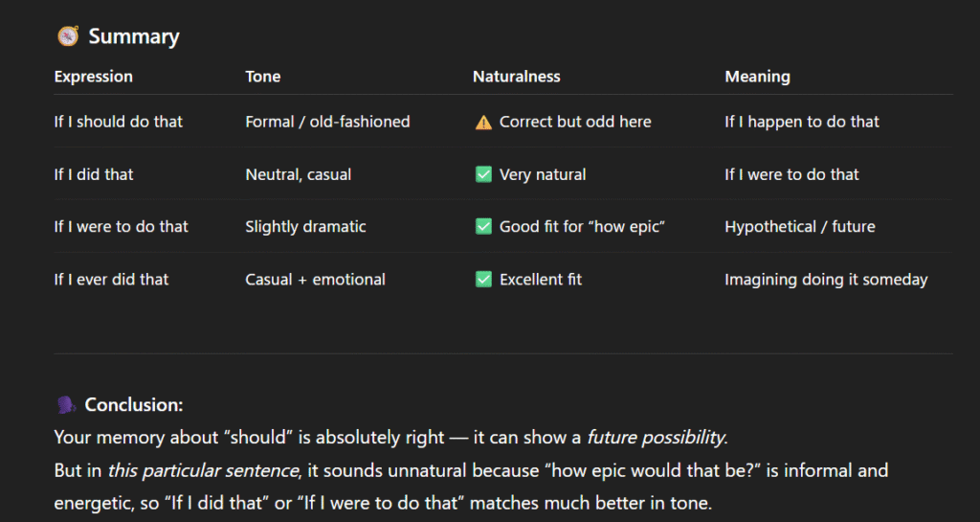Select the 'If I should do that' cell

tap(119, 122)
